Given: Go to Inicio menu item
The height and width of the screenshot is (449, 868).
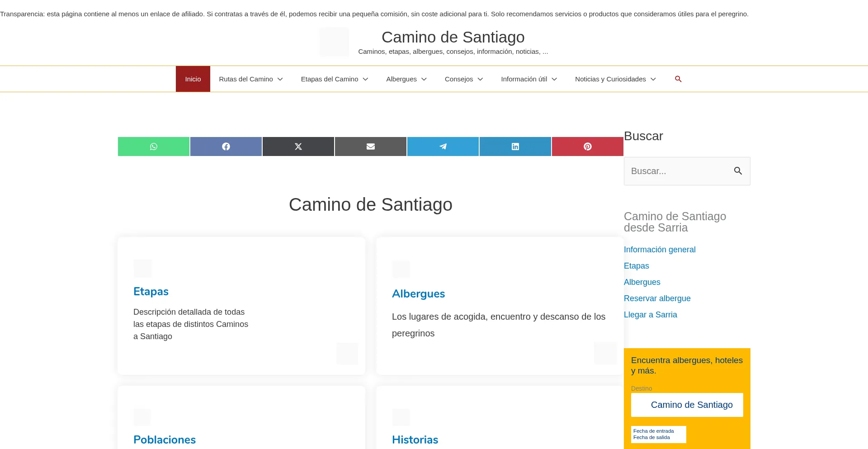Looking at the screenshot, I should (x=193, y=79).
